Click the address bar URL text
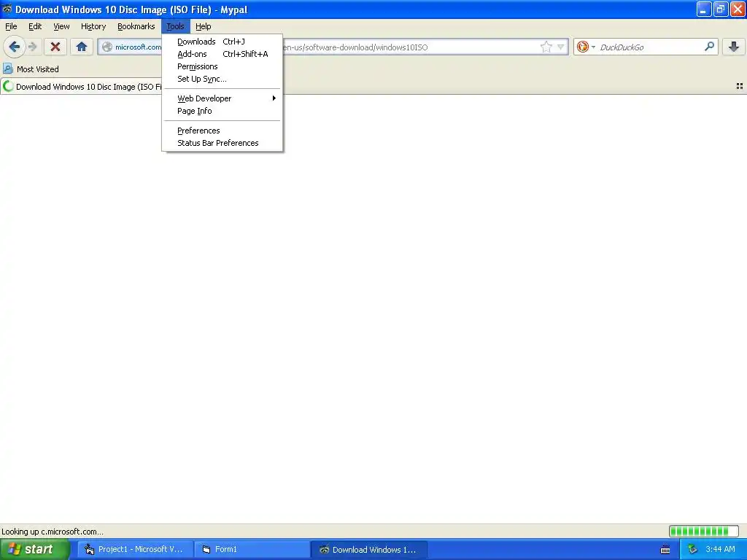Screen dimensions: 747x560 [355, 47]
